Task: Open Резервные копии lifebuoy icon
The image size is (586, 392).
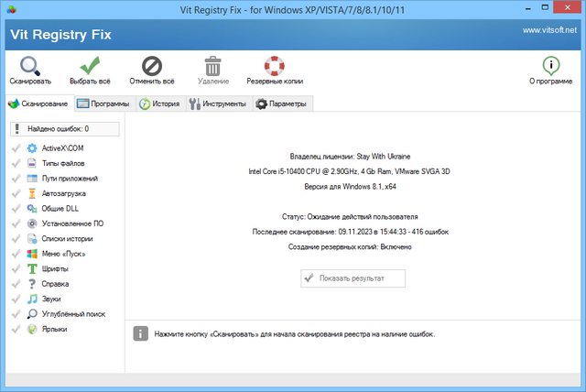Action: (x=273, y=66)
